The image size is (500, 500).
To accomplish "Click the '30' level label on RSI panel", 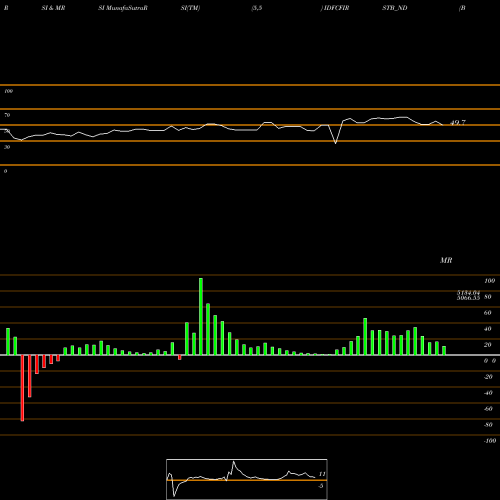I will tap(7, 147).
